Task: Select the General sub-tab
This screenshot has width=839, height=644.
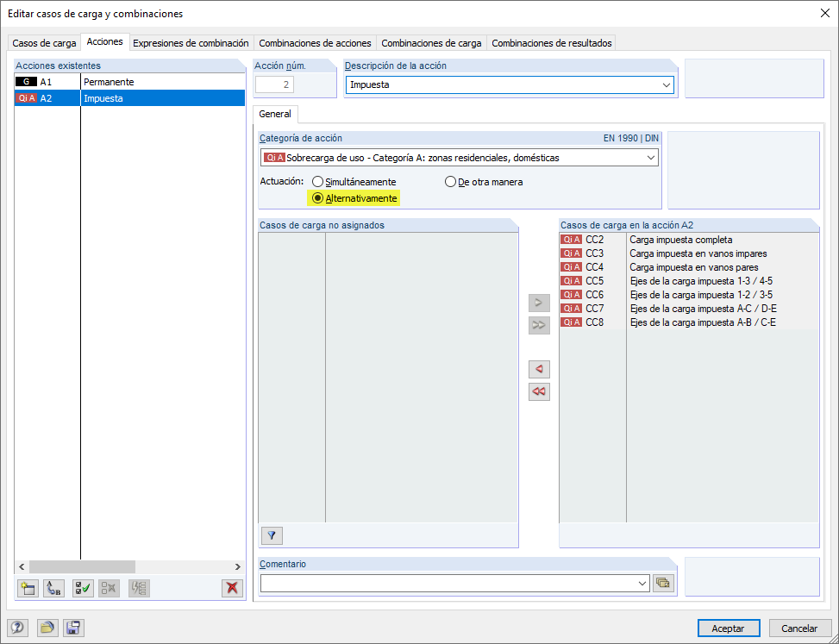Action: tap(275, 114)
